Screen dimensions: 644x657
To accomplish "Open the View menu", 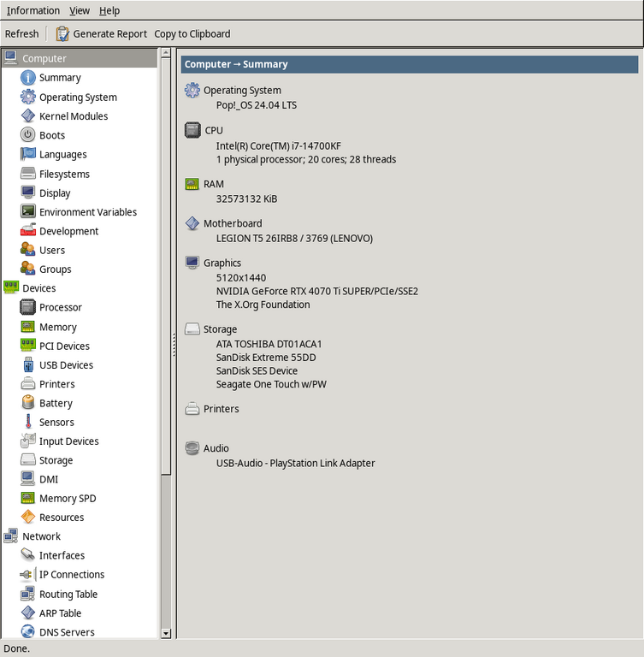I will tap(80, 10).
